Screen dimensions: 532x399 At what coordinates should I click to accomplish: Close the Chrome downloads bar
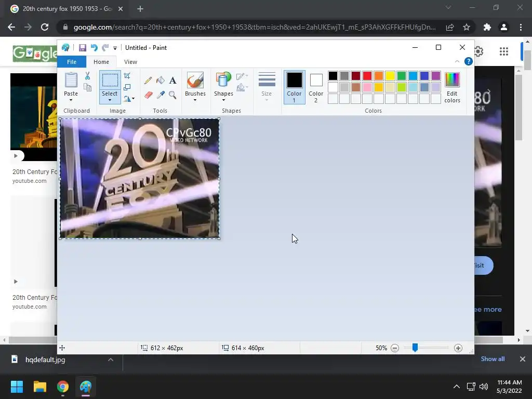pos(523,359)
